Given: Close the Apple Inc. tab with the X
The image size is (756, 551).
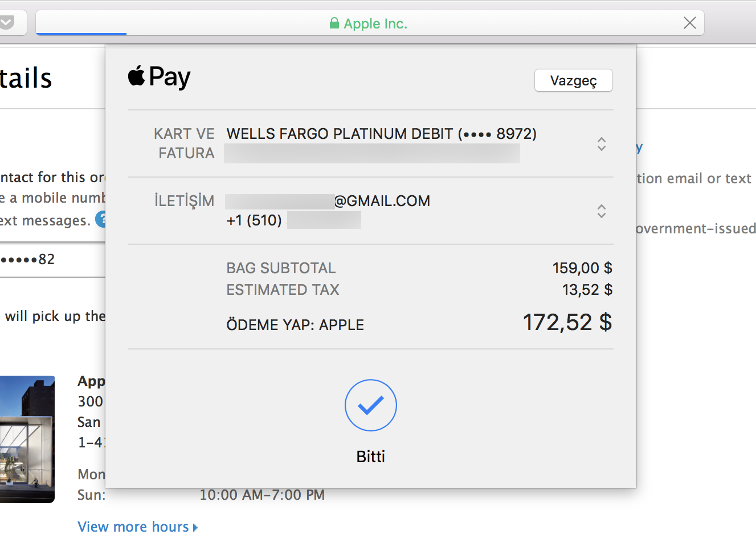Looking at the screenshot, I should click(x=689, y=23).
